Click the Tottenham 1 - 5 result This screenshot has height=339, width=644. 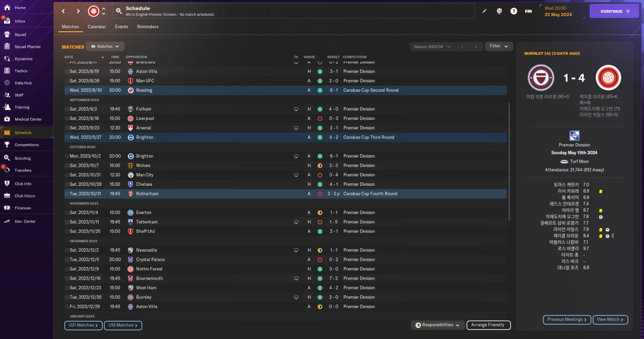[x=334, y=222]
